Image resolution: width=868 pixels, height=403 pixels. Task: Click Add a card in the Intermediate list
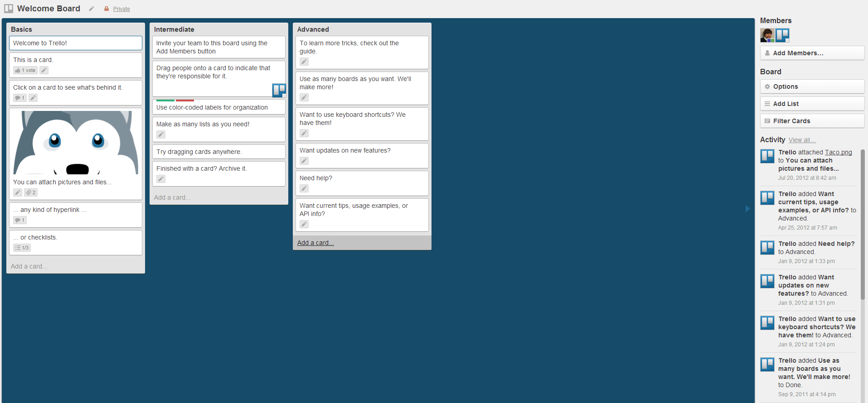172,197
